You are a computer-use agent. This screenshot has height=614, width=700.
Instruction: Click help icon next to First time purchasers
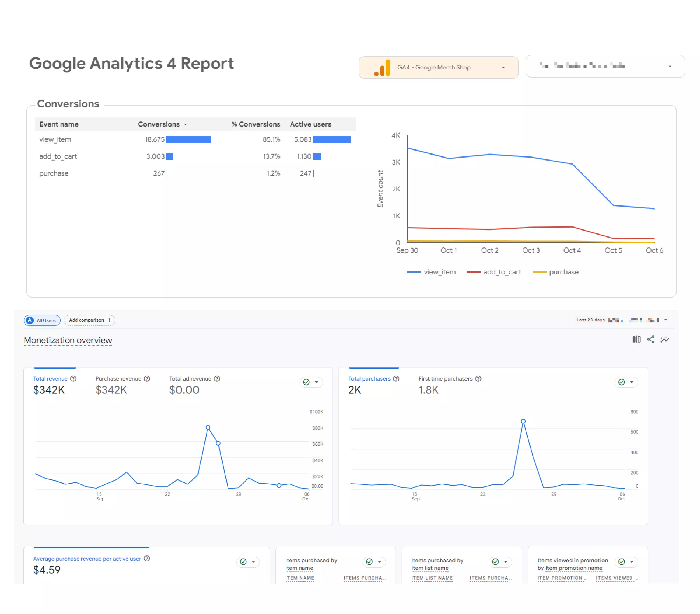[478, 378]
